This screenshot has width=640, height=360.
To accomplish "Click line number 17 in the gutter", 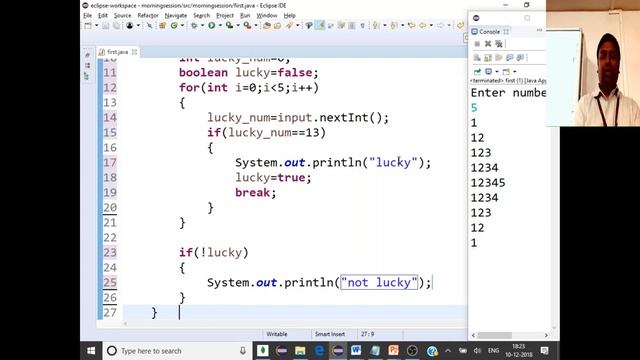I will pos(110,162).
